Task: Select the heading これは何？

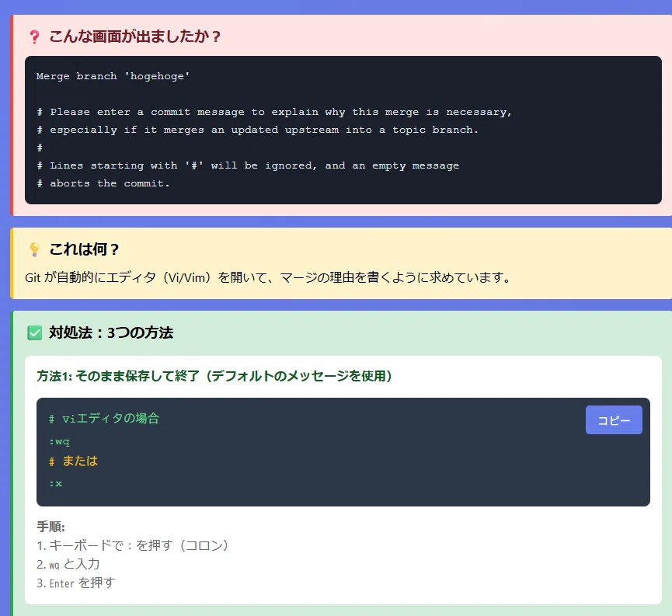Action: pos(84,249)
